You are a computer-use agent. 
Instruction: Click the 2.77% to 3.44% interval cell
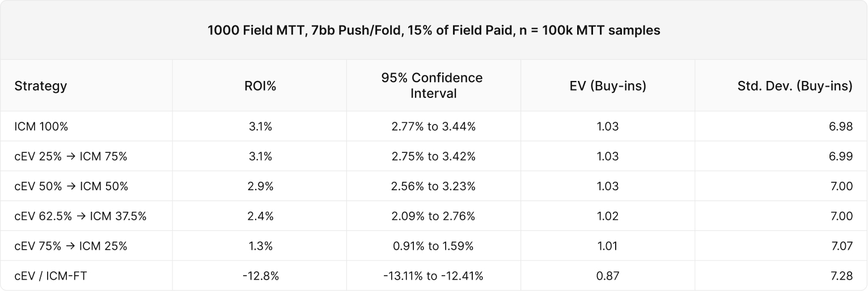pyautogui.click(x=433, y=126)
